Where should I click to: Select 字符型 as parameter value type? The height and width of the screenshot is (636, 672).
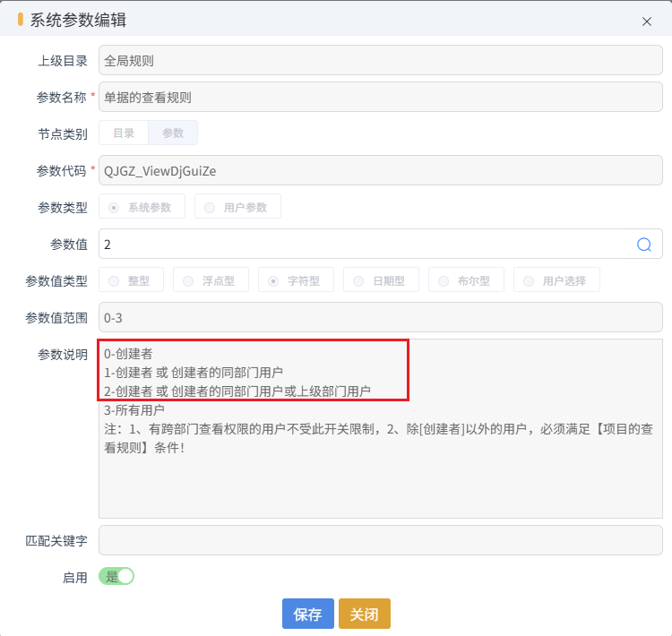point(296,281)
